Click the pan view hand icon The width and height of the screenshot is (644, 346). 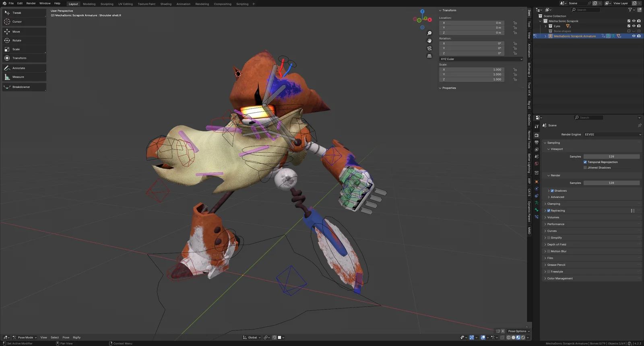click(429, 41)
